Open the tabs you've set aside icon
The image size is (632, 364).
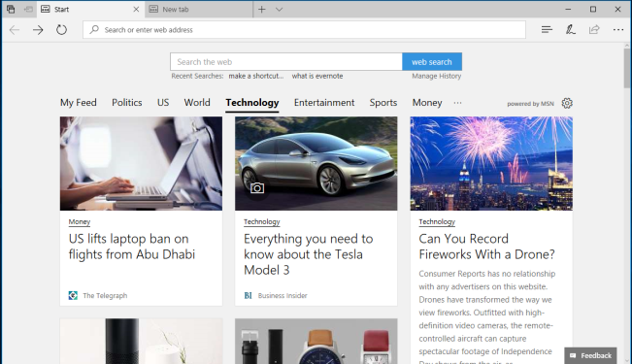pyautogui.click(x=11, y=9)
